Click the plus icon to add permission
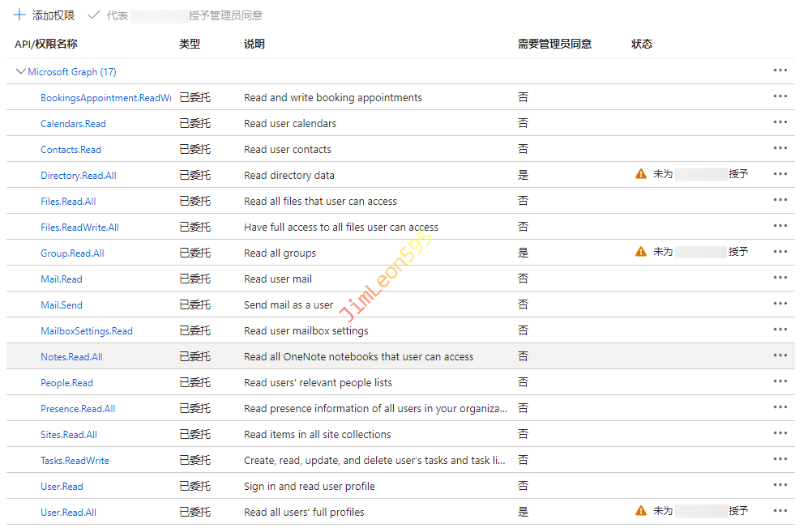The image size is (808, 532). pyautogui.click(x=19, y=15)
